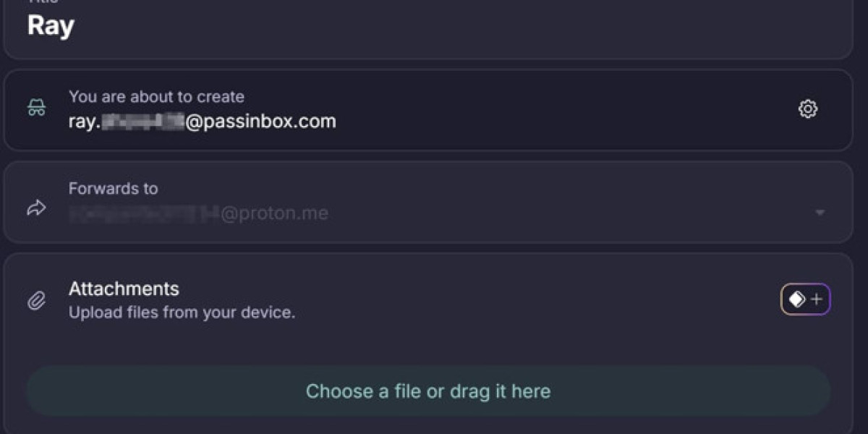Click the ray passinbox.com alias address
The width and height of the screenshot is (868, 434).
point(203,121)
